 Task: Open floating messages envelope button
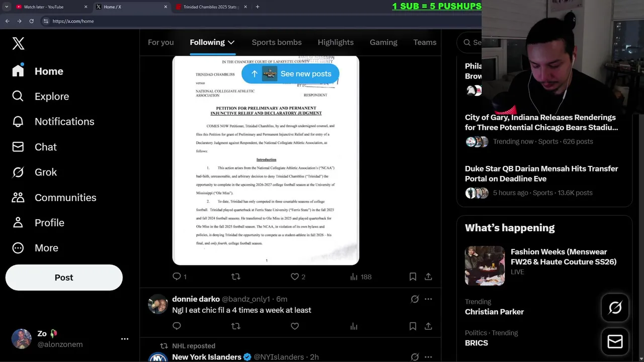coord(615,342)
